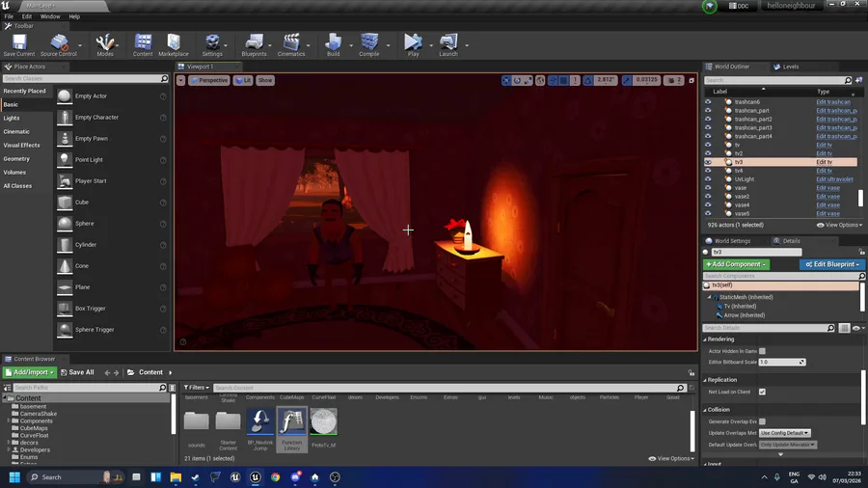
Task: Click the Search Classes input field
Action: (x=85, y=78)
